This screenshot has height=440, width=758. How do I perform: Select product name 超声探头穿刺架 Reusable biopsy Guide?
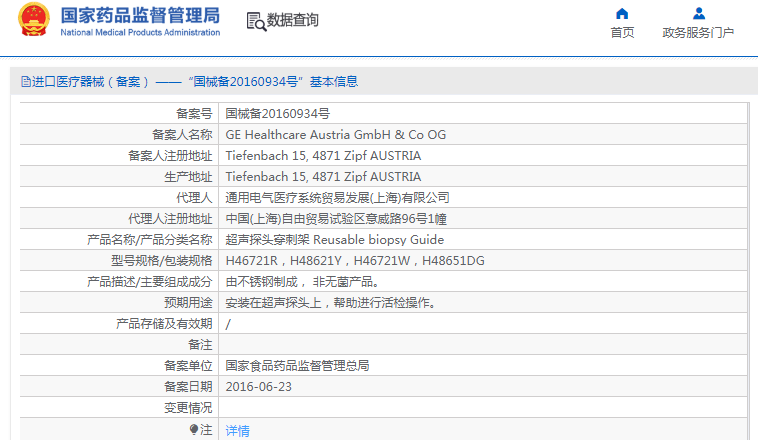[335, 240]
